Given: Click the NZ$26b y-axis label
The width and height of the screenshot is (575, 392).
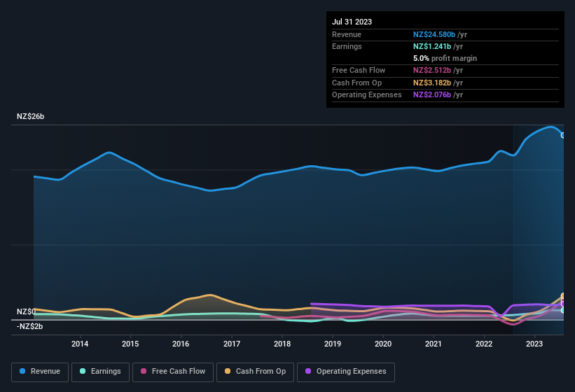Looking at the screenshot, I should [30, 116].
